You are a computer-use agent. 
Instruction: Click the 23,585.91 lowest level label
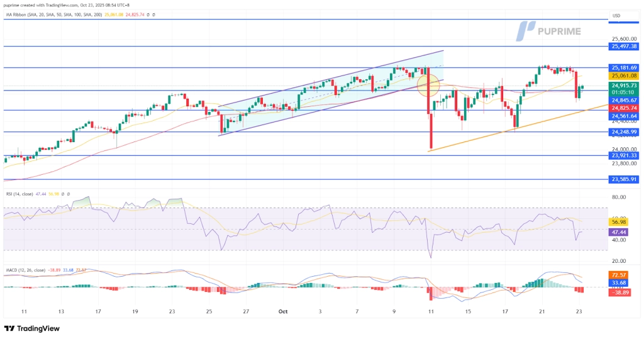623,179
